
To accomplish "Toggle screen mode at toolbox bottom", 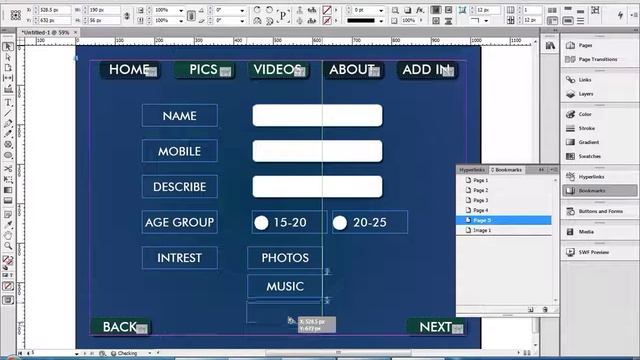I will pyautogui.click(x=8, y=300).
